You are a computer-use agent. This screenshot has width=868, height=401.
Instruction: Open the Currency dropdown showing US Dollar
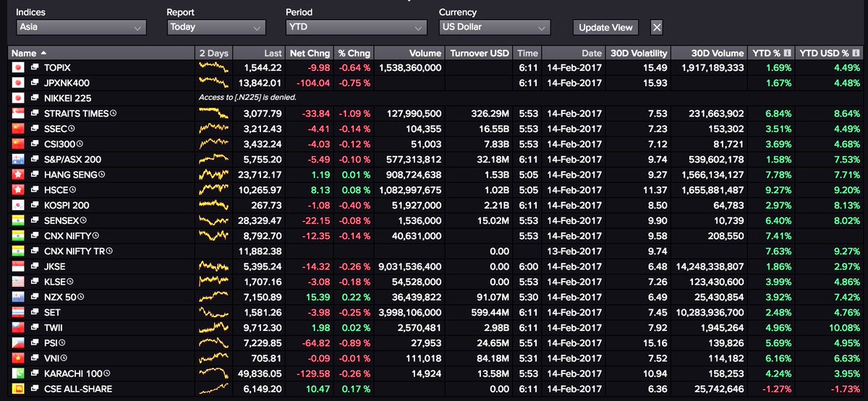494,27
